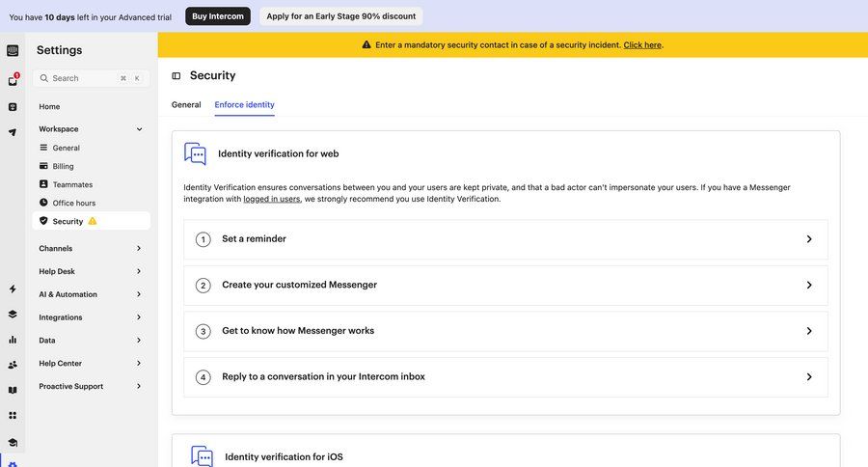Click the Security shield icon
The height and width of the screenshot is (467, 868).
pos(43,221)
